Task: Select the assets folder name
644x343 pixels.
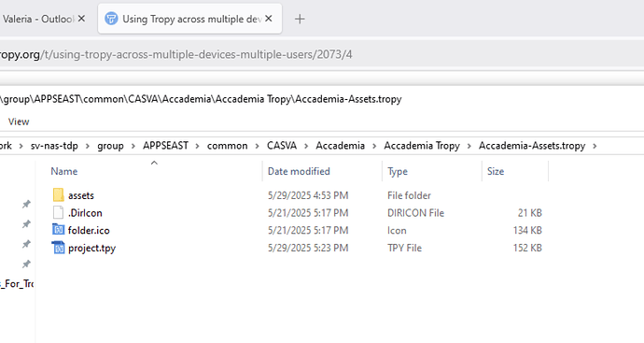Action: [x=81, y=195]
